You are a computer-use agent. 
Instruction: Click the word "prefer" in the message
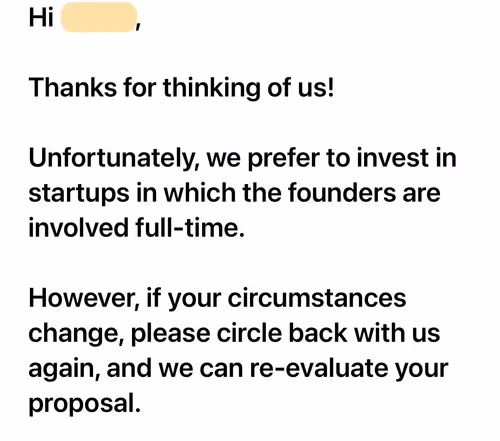point(283,159)
